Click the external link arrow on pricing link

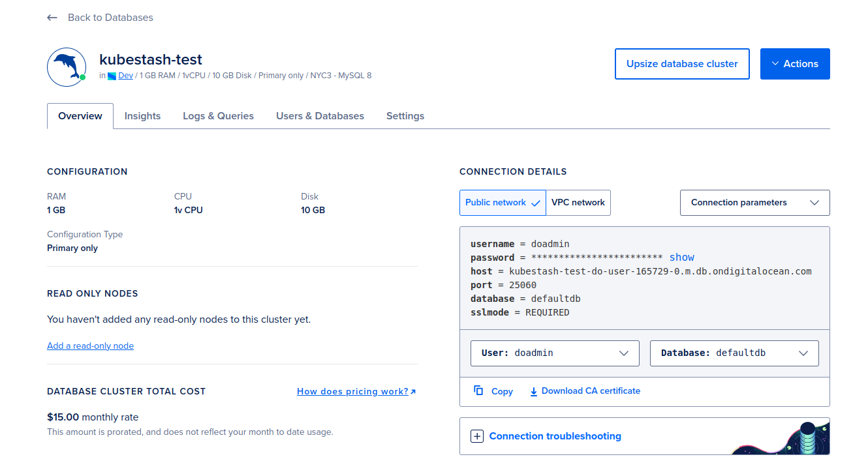tap(412, 391)
